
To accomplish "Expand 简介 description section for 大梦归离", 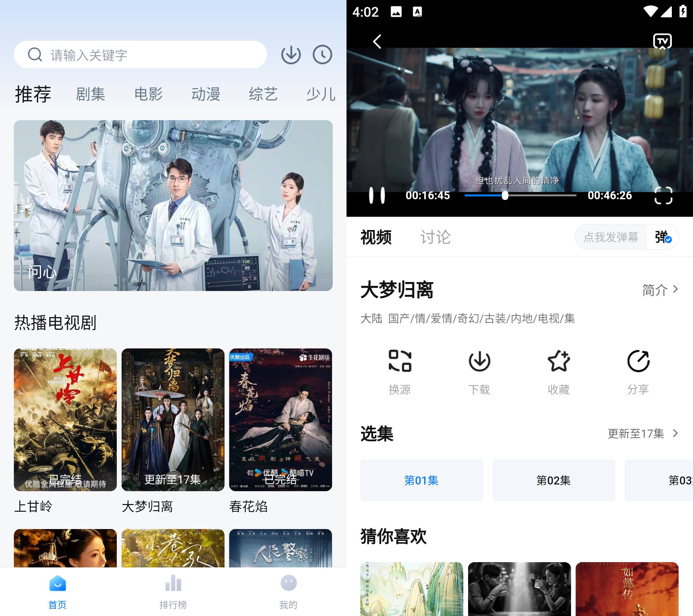I will [x=660, y=290].
